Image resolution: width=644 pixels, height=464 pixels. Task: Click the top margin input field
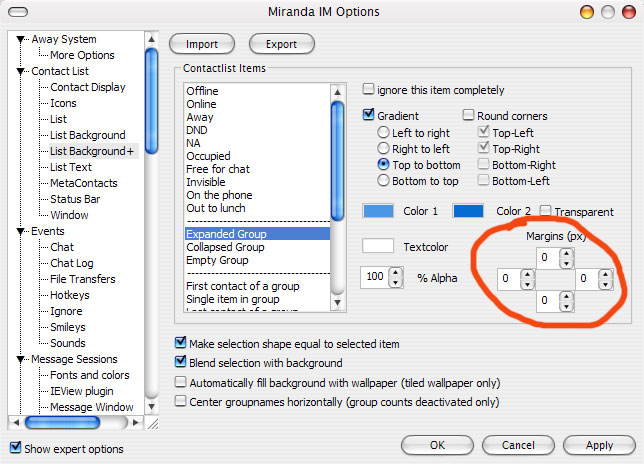[x=548, y=258]
